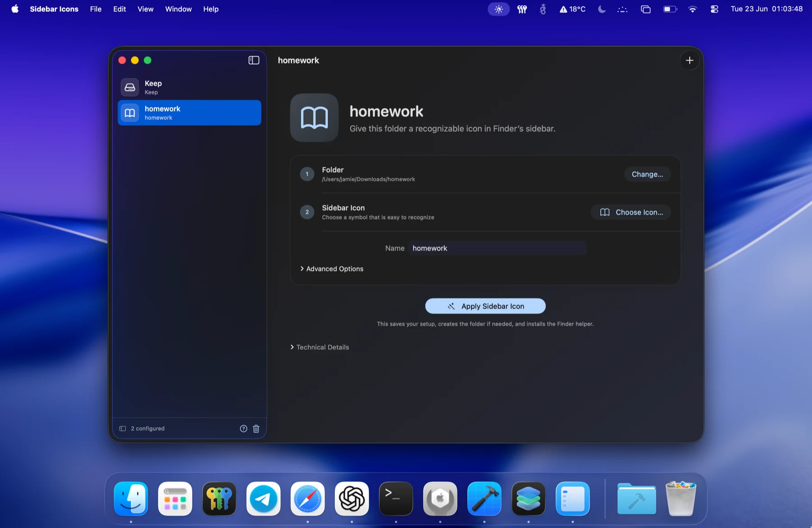
Task: Select the Keep sidebar entry
Action: point(189,87)
